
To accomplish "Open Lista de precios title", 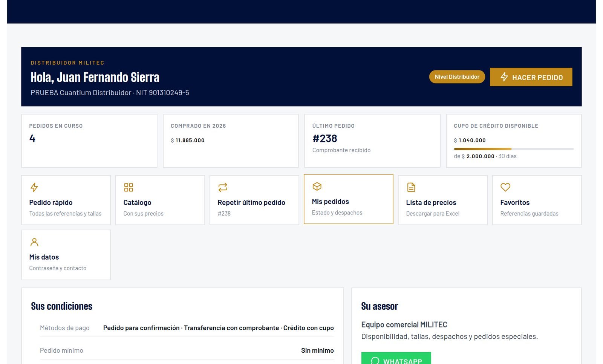I will coord(431,202).
